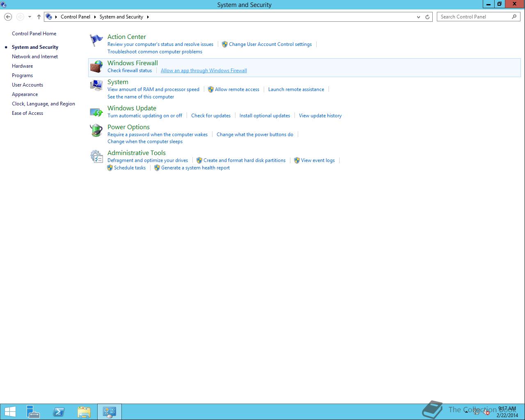The image size is (525, 420).
Task: Select System and Security in sidebar
Action: pos(35,47)
